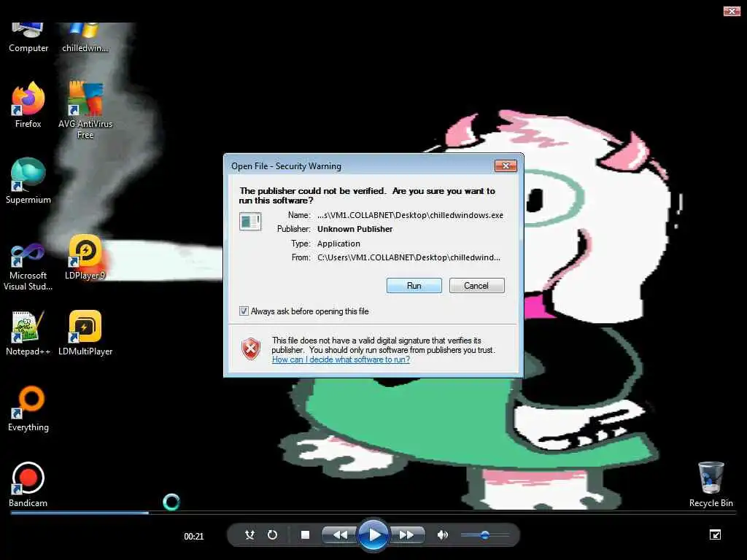This screenshot has width=747, height=560.
Task: Select the 'Unknown Publisher' text
Action: [x=355, y=229]
